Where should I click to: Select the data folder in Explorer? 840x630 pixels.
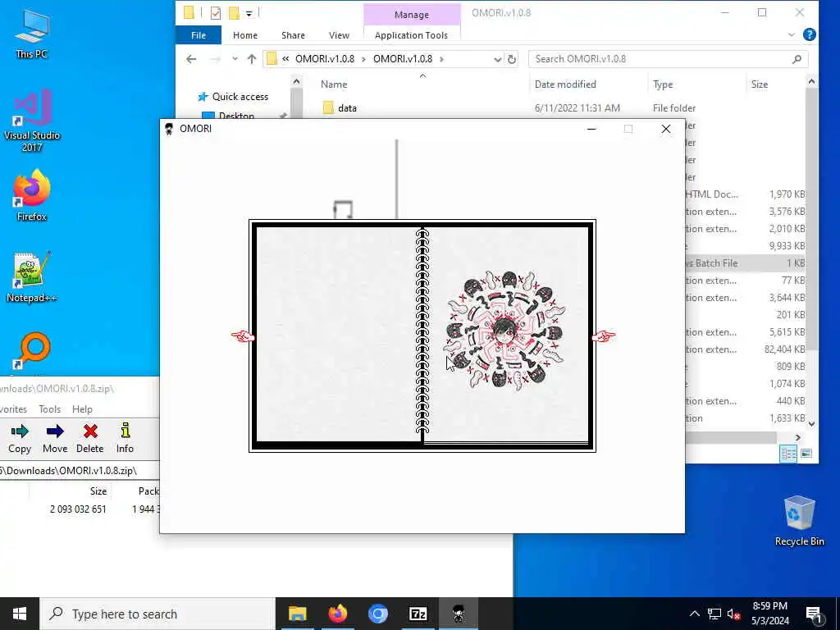tap(347, 107)
